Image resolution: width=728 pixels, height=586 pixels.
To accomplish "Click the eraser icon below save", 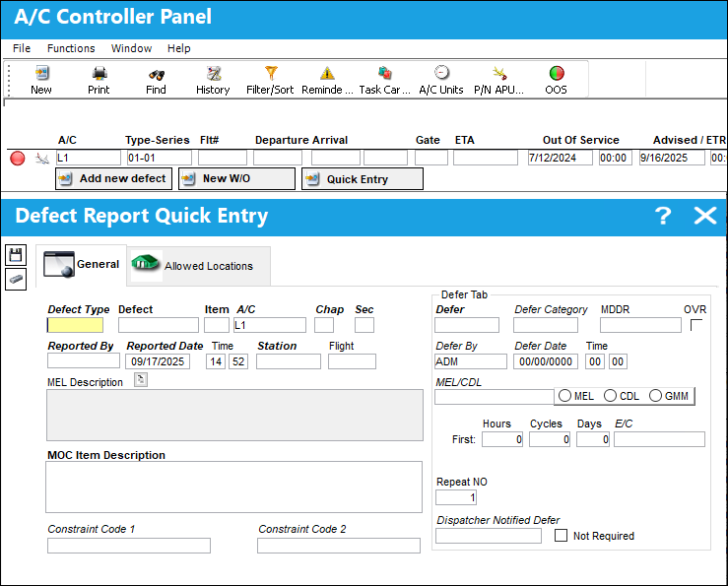I will (16, 279).
